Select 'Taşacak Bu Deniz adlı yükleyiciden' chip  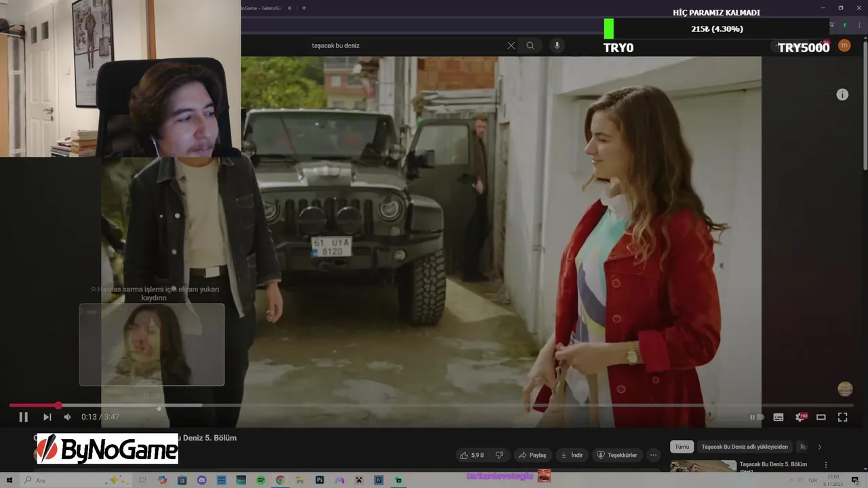(745, 447)
